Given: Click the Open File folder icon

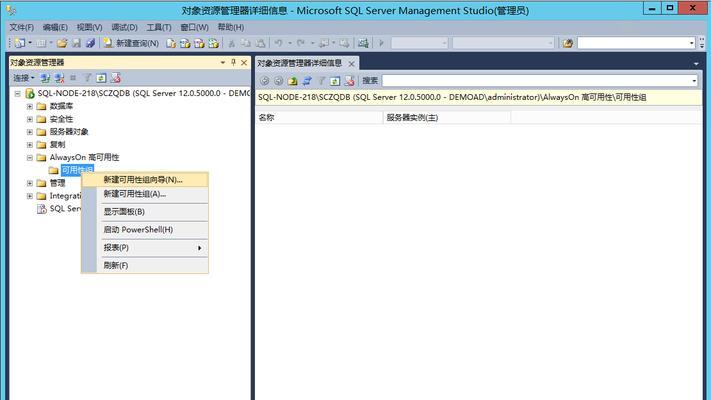Looking at the screenshot, I should coord(62,43).
